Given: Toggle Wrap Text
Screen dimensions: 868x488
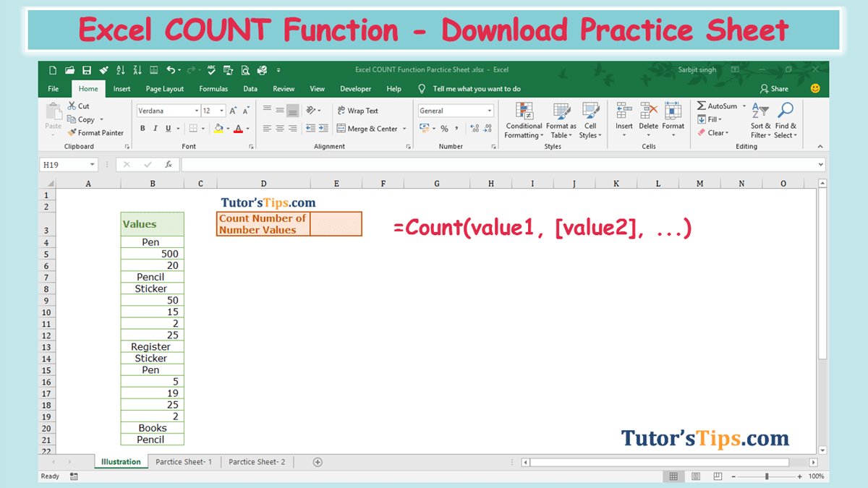Looking at the screenshot, I should [357, 111].
